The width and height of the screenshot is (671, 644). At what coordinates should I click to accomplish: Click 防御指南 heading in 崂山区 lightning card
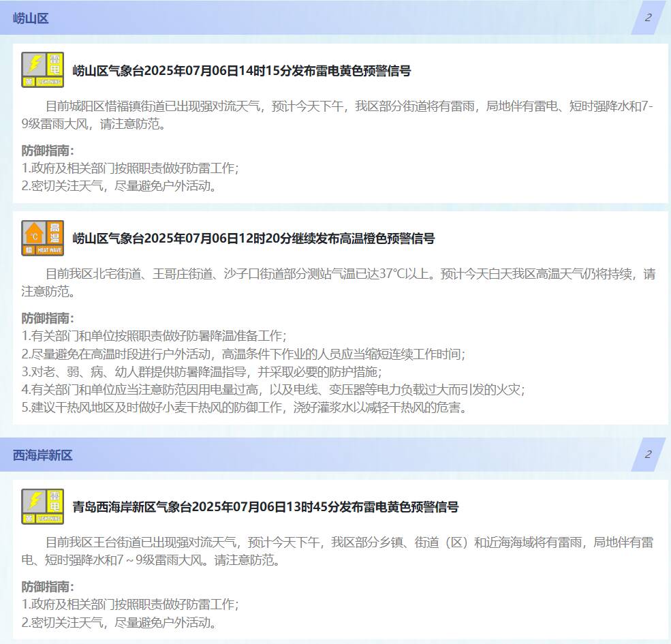coord(48,151)
